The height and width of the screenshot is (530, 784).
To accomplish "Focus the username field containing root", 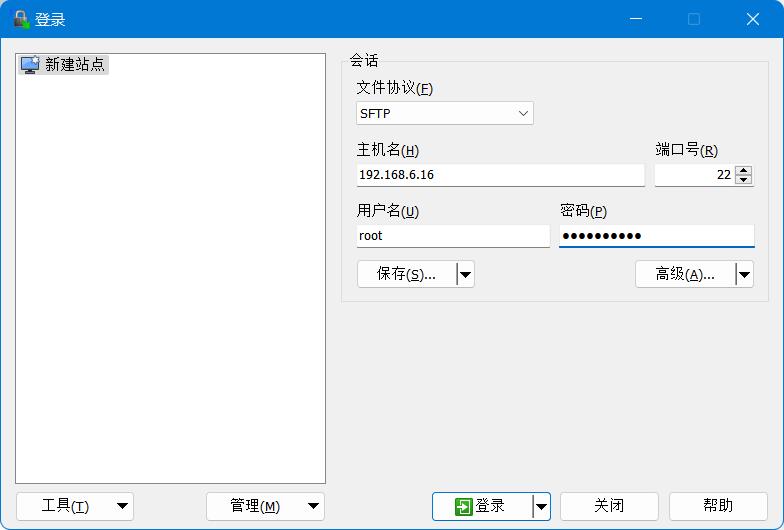I will [x=452, y=236].
